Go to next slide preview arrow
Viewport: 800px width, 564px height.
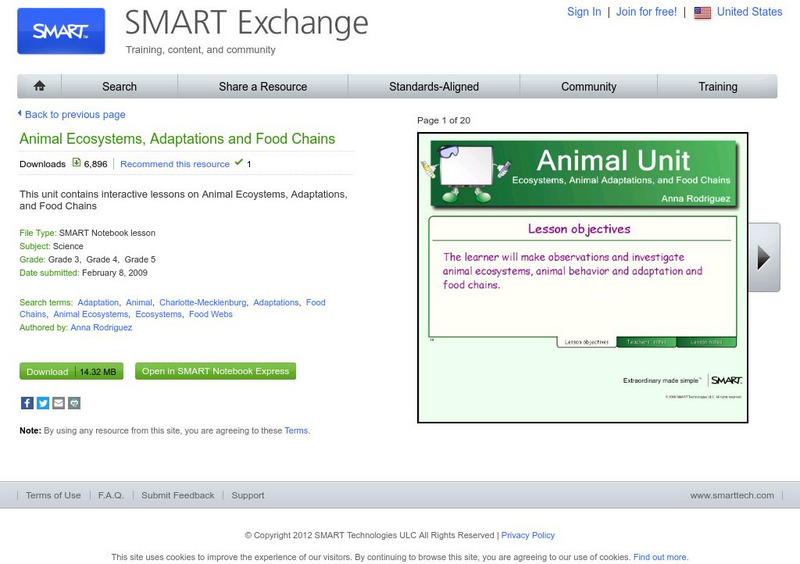(x=763, y=257)
